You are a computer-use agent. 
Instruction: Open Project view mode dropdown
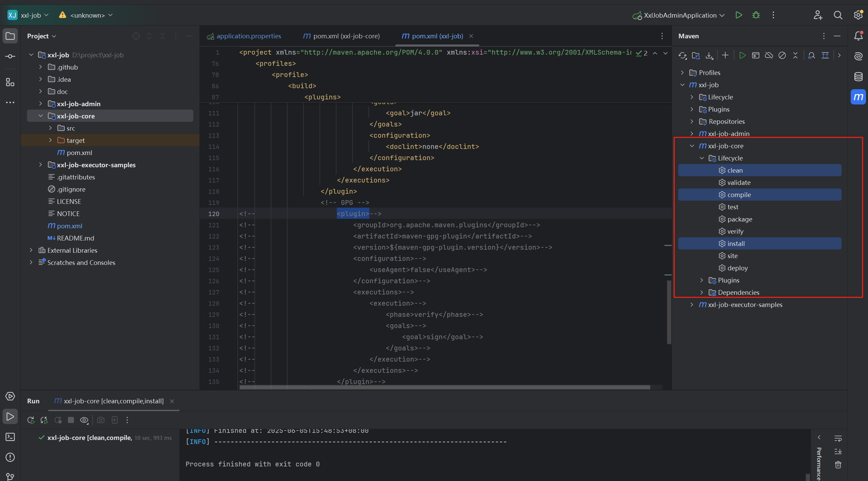(x=42, y=36)
